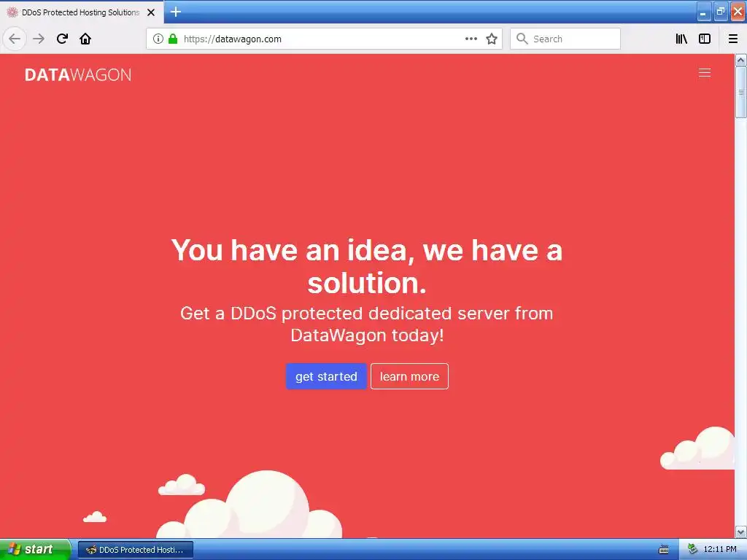Open the page actions three-dot menu
The width and height of the screenshot is (747, 560).
pyautogui.click(x=471, y=39)
